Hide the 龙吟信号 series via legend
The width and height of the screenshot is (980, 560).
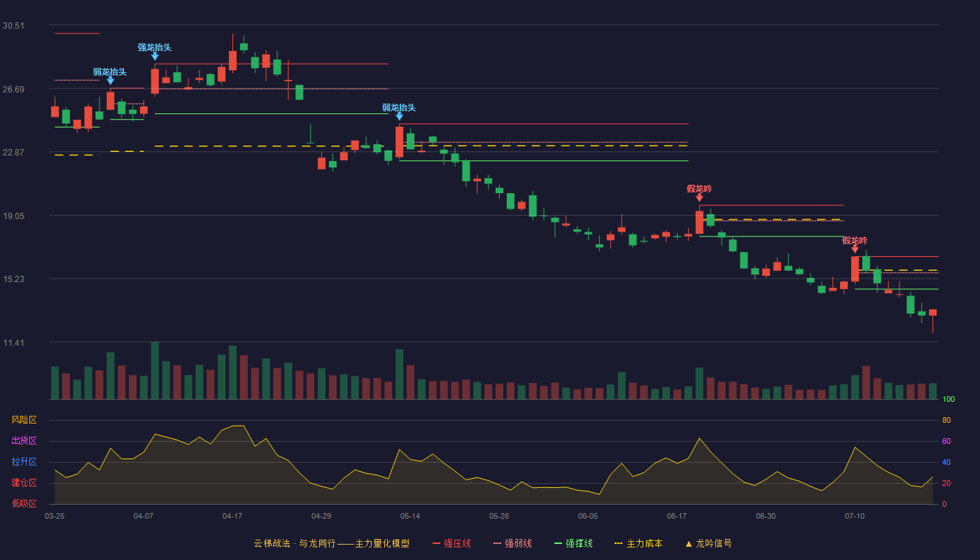tap(708, 543)
